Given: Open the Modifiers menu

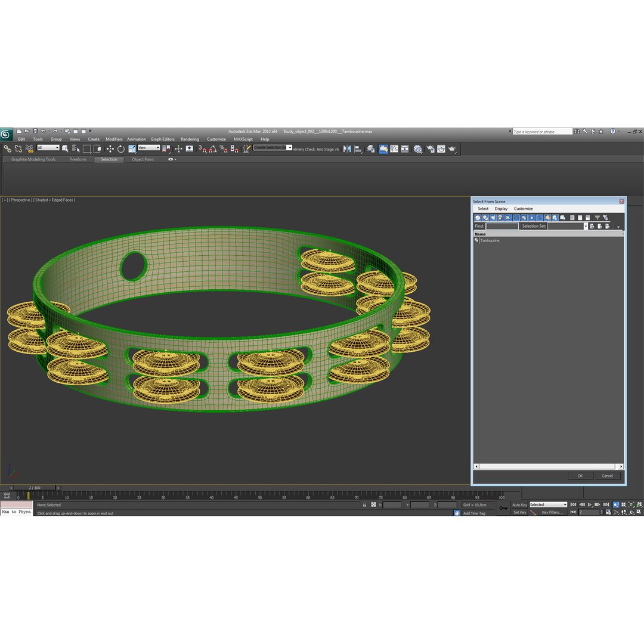Looking at the screenshot, I should click(x=114, y=139).
